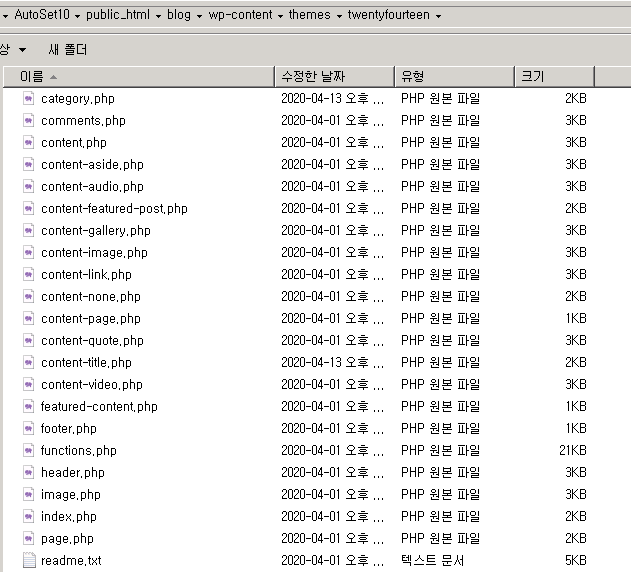Create a new folder with 새 폴더
This screenshot has height=572, width=631.
pos(68,50)
